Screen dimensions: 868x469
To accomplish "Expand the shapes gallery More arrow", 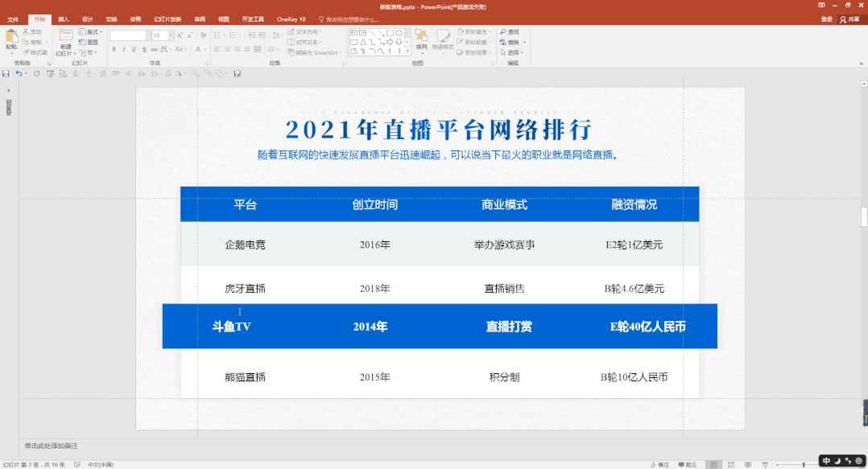I will click(408, 51).
